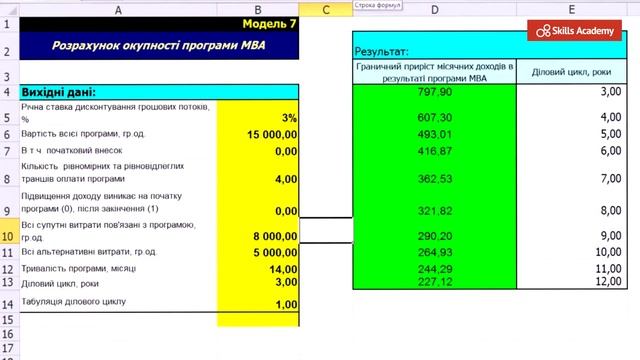Image resolution: width=640 pixels, height=360 pixels.
Task: Select program duration value 14,00
Action: (x=258, y=269)
